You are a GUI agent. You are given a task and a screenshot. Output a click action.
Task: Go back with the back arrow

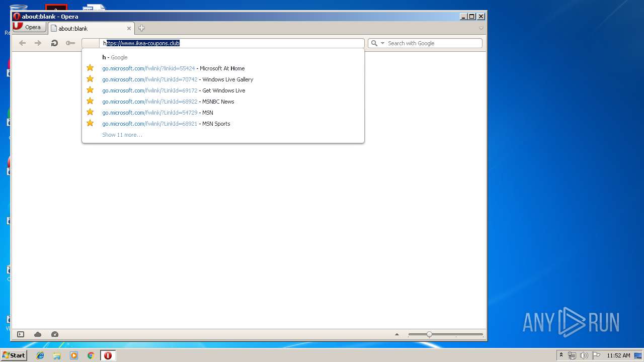point(22,43)
